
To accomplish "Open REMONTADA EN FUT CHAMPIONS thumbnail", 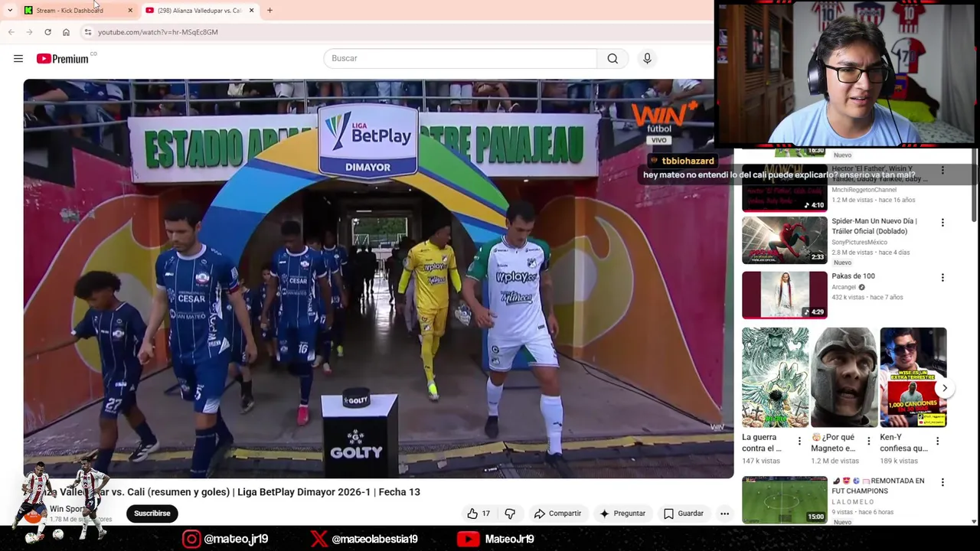I will click(784, 500).
